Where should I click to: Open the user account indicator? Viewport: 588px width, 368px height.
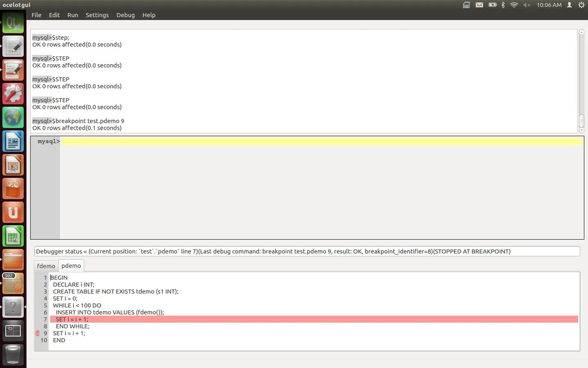pos(569,5)
